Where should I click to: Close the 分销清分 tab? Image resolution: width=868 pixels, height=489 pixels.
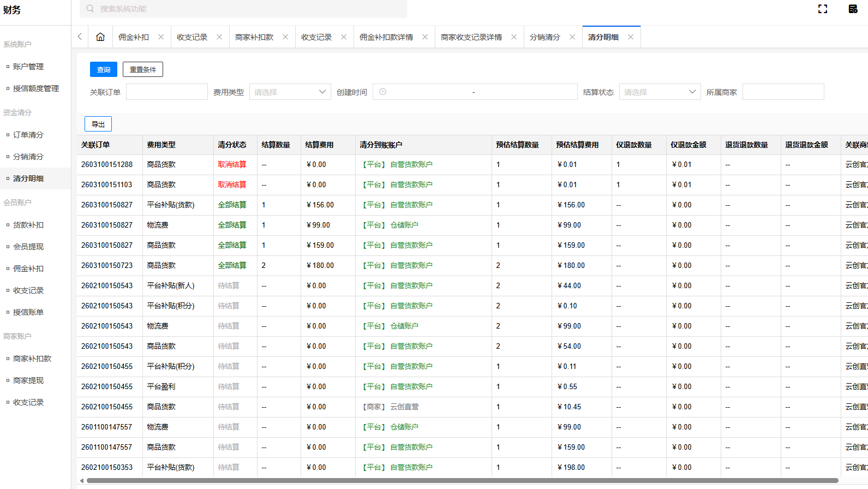pos(572,37)
